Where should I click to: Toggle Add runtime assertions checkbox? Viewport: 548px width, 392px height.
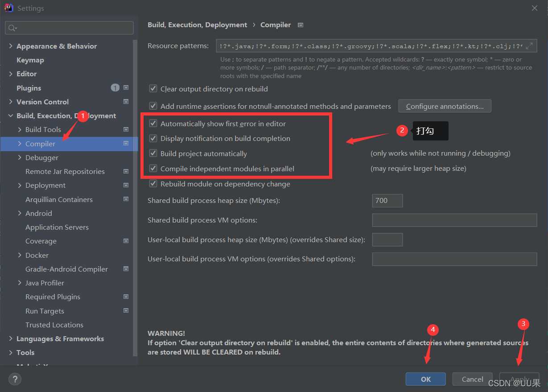pyautogui.click(x=153, y=106)
